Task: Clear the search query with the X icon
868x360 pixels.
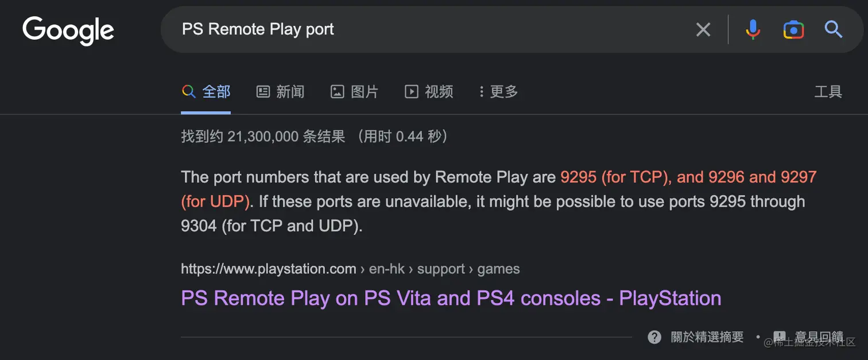Action: coord(703,29)
